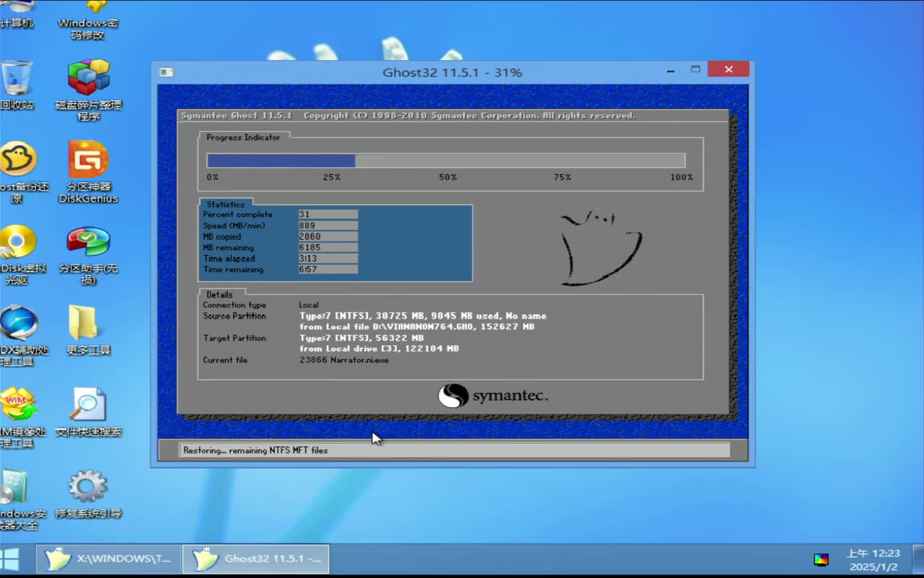
Task: Launch the file quick search icon
Action: (88, 406)
